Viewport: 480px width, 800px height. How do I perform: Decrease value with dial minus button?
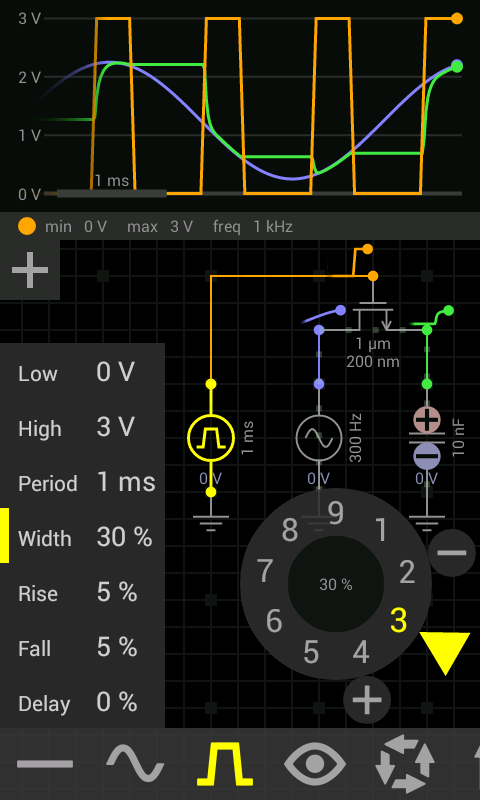[451, 553]
